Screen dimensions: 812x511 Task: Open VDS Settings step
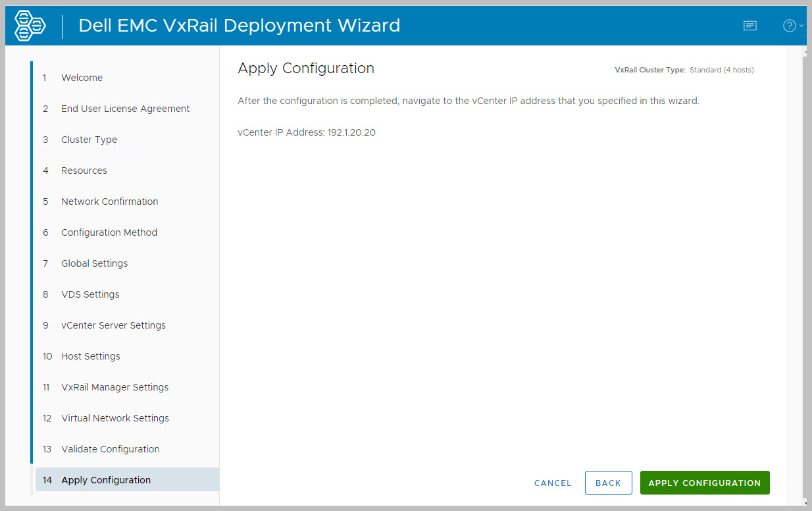point(90,294)
